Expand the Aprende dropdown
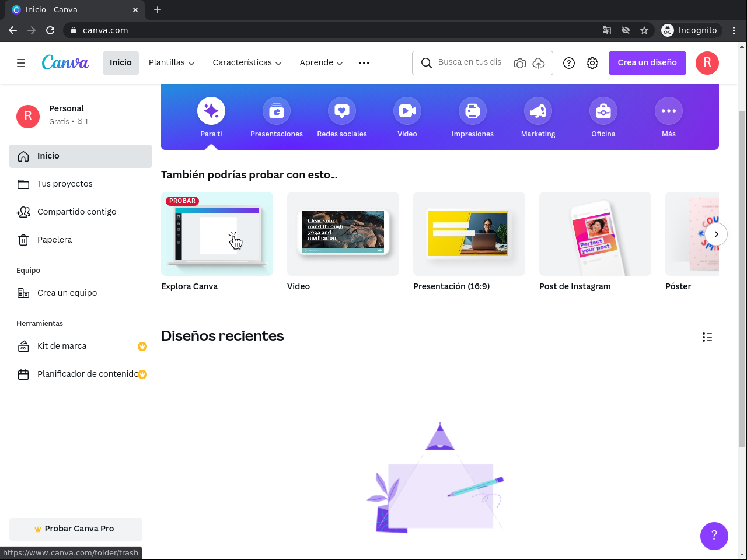 pyautogui.click(x=321, y=63)
